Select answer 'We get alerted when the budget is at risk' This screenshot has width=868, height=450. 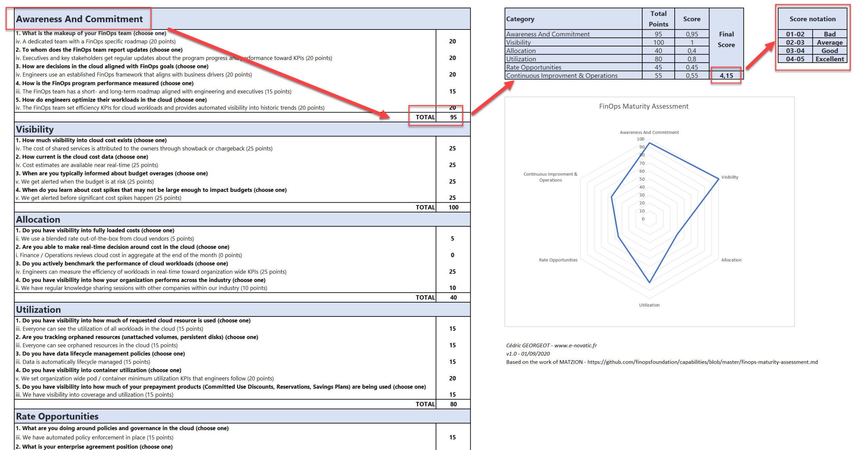(x=85, y=182)
